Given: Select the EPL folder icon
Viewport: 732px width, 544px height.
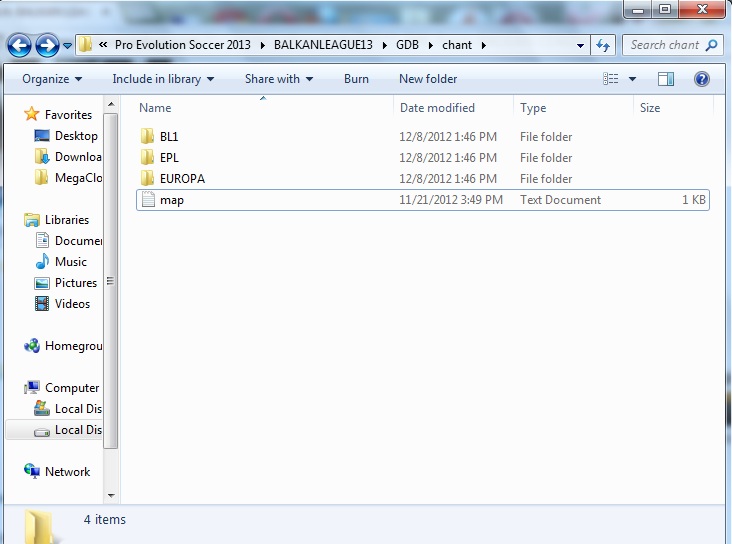Looking at the screenshot, I should coord(147,157).
